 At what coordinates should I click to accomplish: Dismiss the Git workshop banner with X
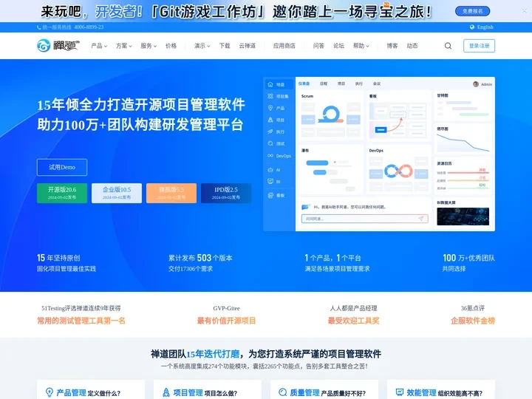tap(524, 11)
